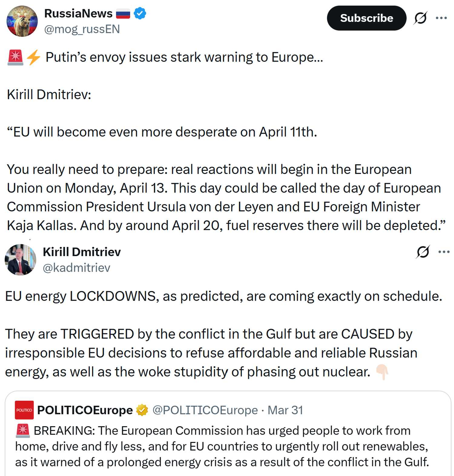The height and width of the screenshot is (476, 454).
Task: Visit the @mog_russEN handle
Action: click(82, 29)
